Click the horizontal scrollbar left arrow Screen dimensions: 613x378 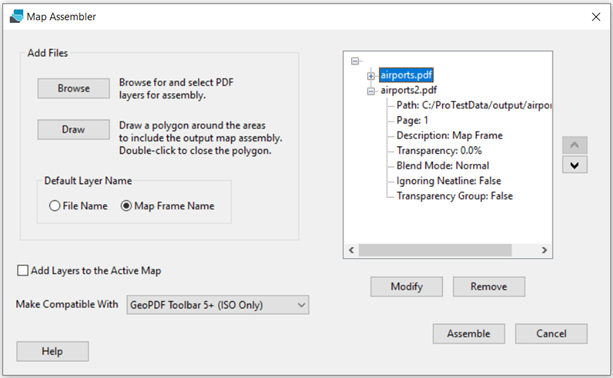(351, 250)
